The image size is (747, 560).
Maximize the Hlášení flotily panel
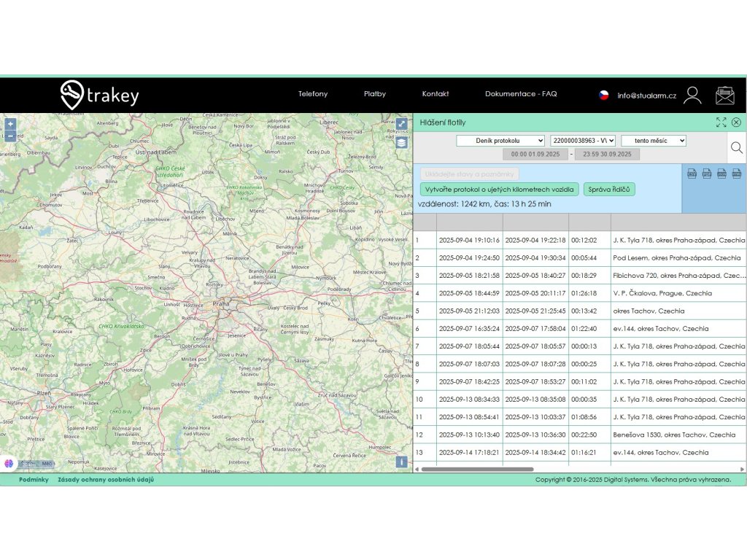tap(721, 122)
